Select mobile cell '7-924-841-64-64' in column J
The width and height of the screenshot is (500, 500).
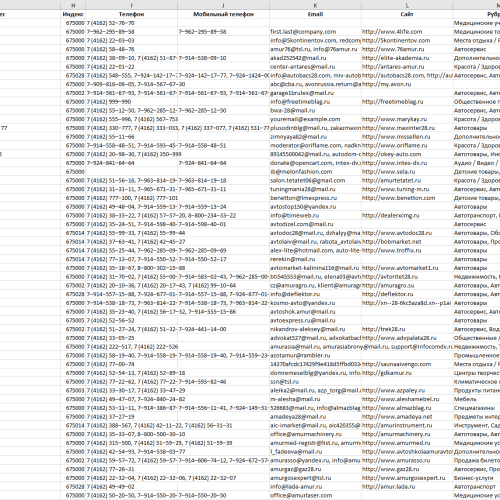point(223,163)
